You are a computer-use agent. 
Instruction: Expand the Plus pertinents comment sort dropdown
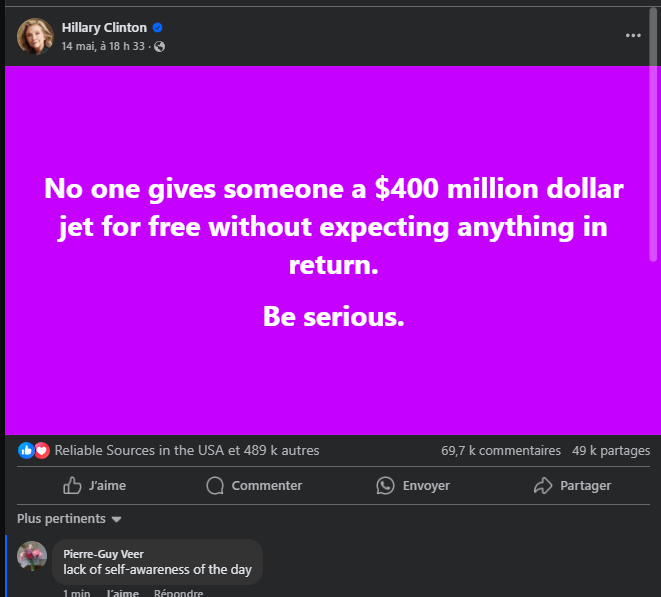69,519
